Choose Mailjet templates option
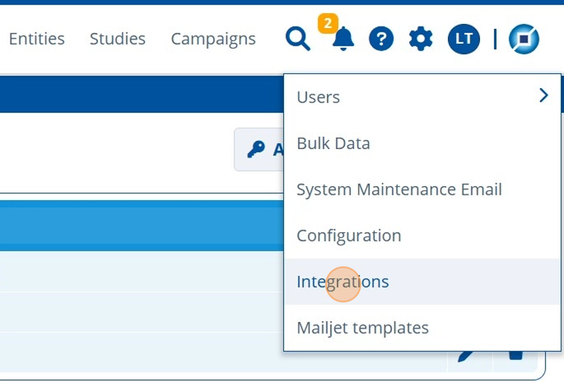 [x=363, y=328]
